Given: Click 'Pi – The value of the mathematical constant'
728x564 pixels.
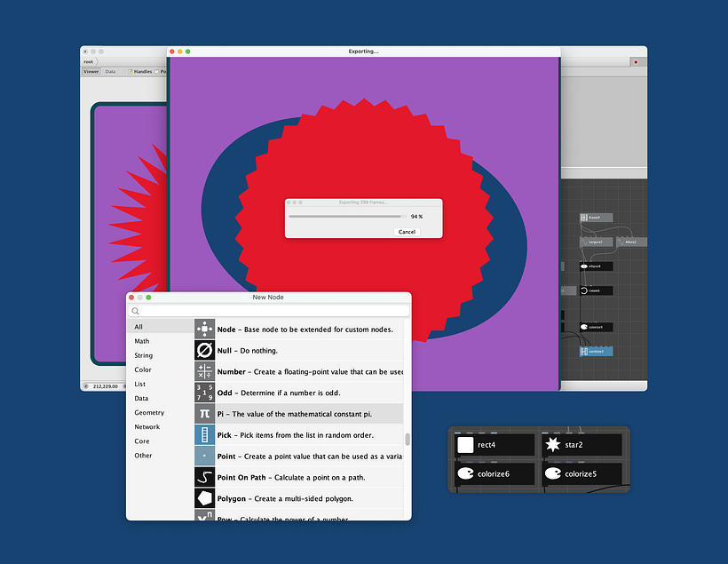Looking at the screenshot, I should tap(295, 414).
